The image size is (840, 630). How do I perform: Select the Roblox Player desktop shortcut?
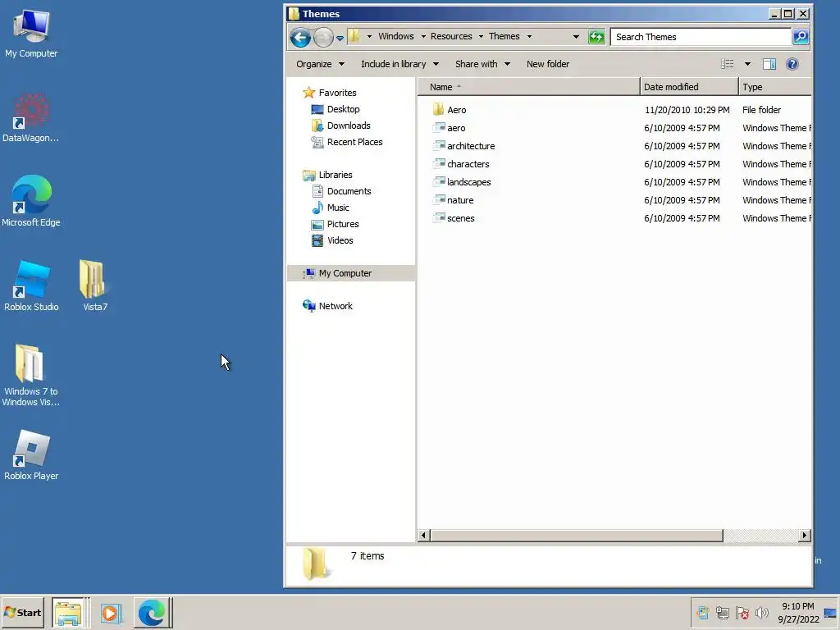coord(31,455)
